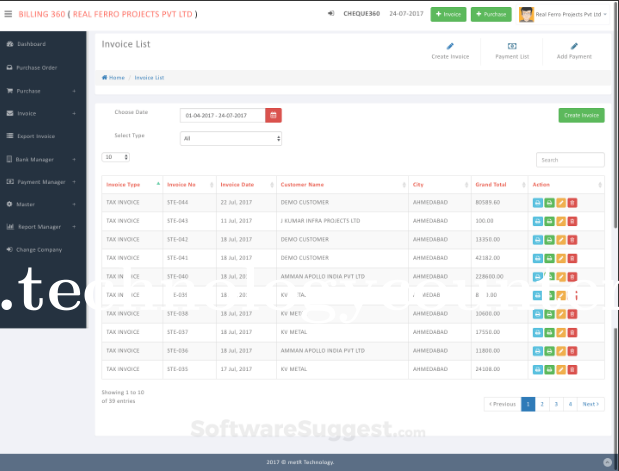Open the Select Type All dropdown
Image resolution: width=619 pixels, height=471 pixels.
point(231,139)
